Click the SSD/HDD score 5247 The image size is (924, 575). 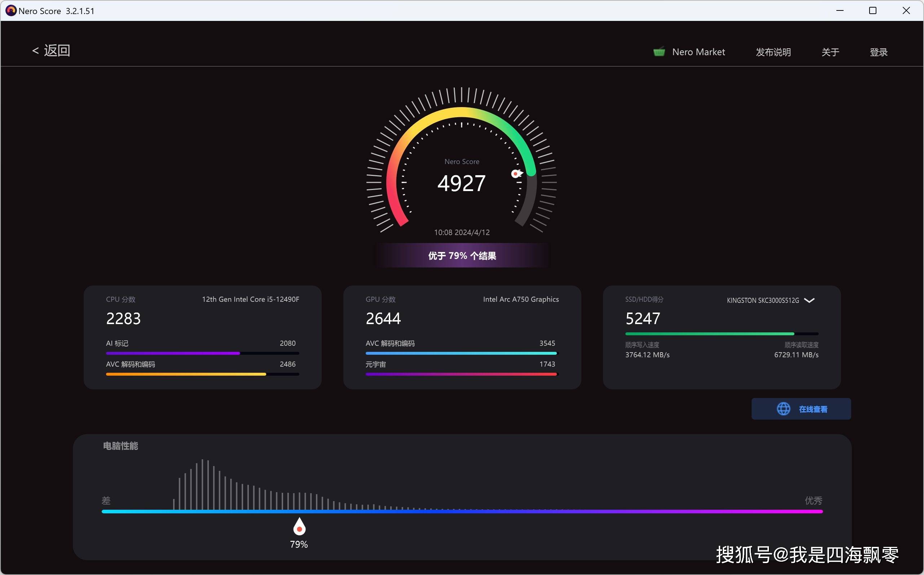point(643,319)
